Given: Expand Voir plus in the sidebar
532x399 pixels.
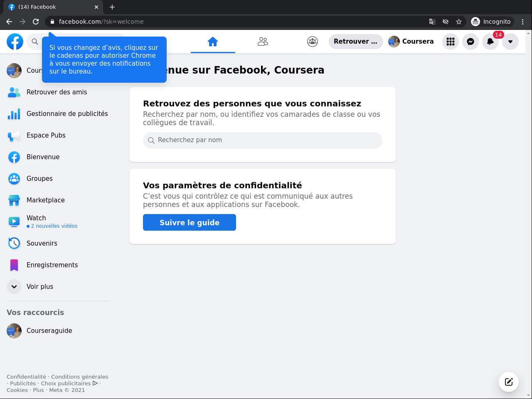Looking at the screenshot, I should [x=58, y=287].
